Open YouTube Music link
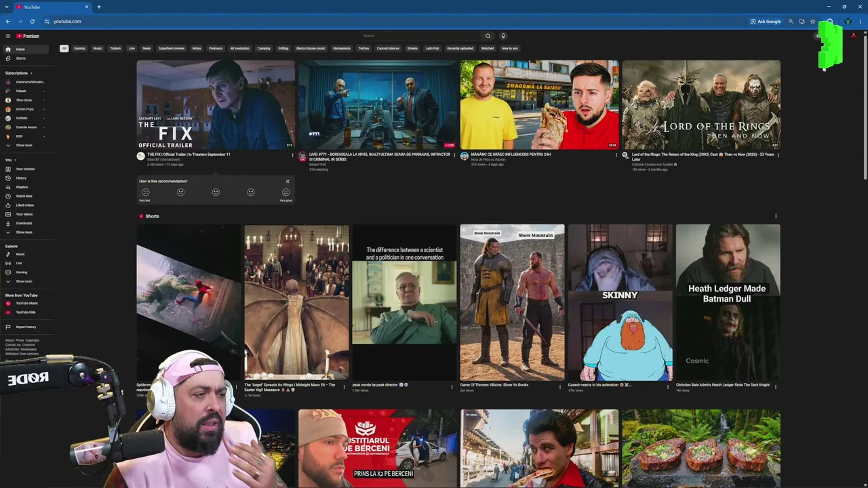Screen dimensions: 868x488 pyautogui.click(x=24, y=303)
